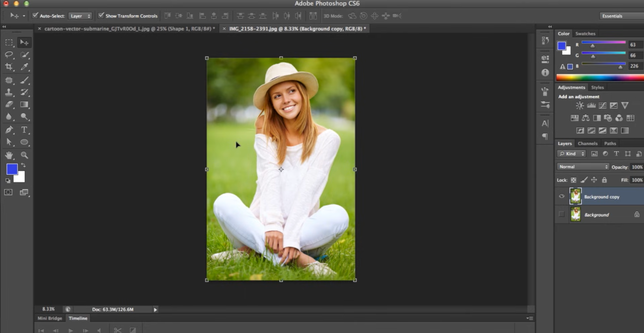The width and height of the screenshot is (644, 333).
Task: Swap foreground and background colors
Action: [23, 165]
